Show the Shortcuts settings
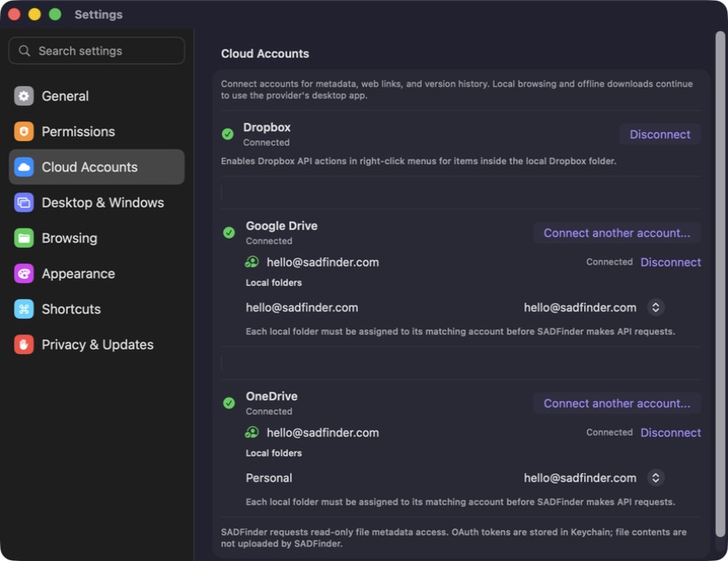Screen dimensions: 728x561 pos(97,309)
